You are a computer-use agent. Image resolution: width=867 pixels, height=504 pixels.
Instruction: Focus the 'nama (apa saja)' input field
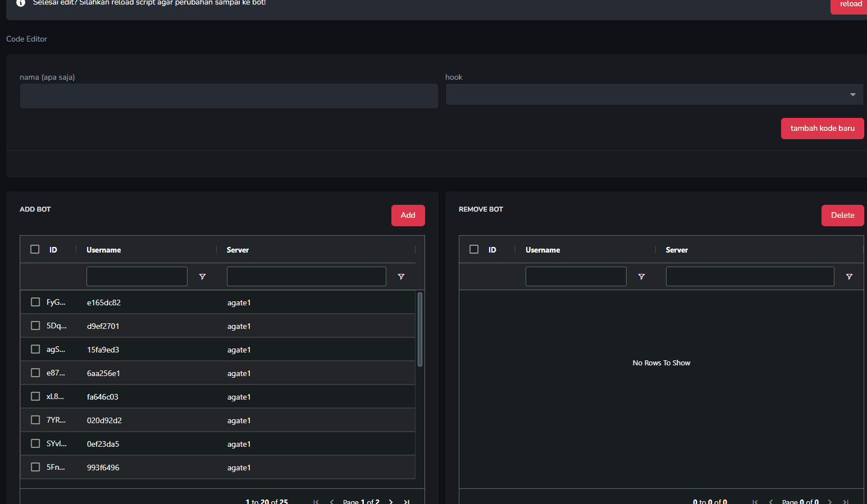(229, 96)
